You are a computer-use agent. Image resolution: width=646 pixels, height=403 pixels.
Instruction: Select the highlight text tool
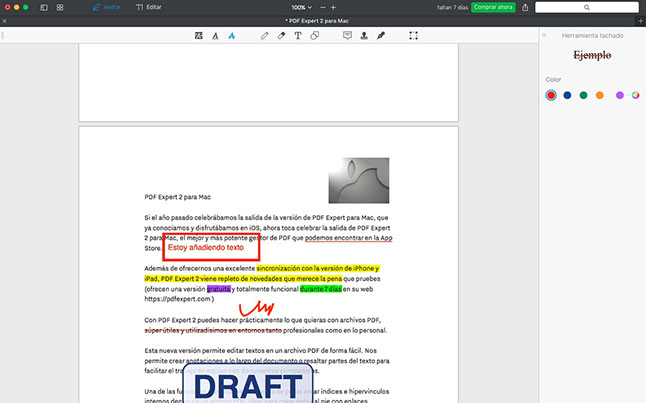point(198,35)
